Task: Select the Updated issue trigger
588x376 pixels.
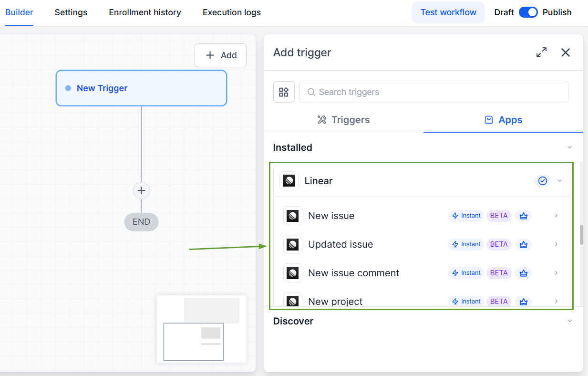Action: (422, 244)
